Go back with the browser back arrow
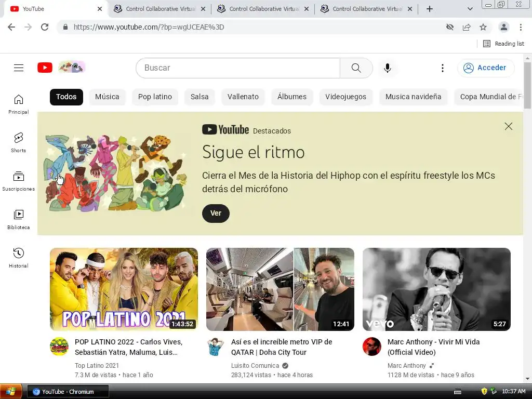This screenshot has width=532, height=399. [11, 27]
